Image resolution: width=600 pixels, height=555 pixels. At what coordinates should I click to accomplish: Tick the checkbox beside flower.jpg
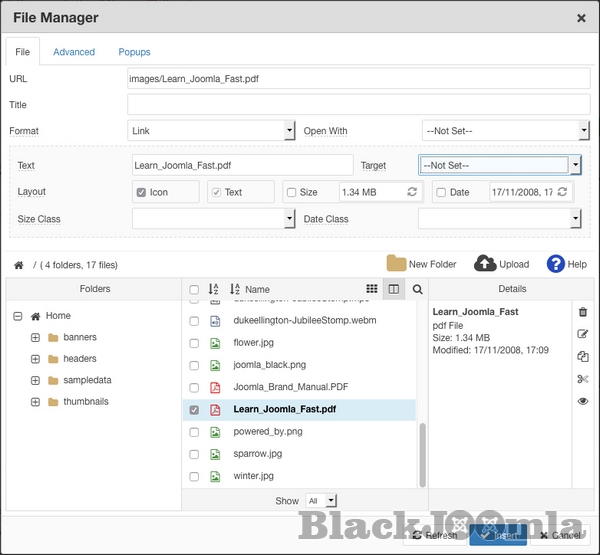[194, 343]
